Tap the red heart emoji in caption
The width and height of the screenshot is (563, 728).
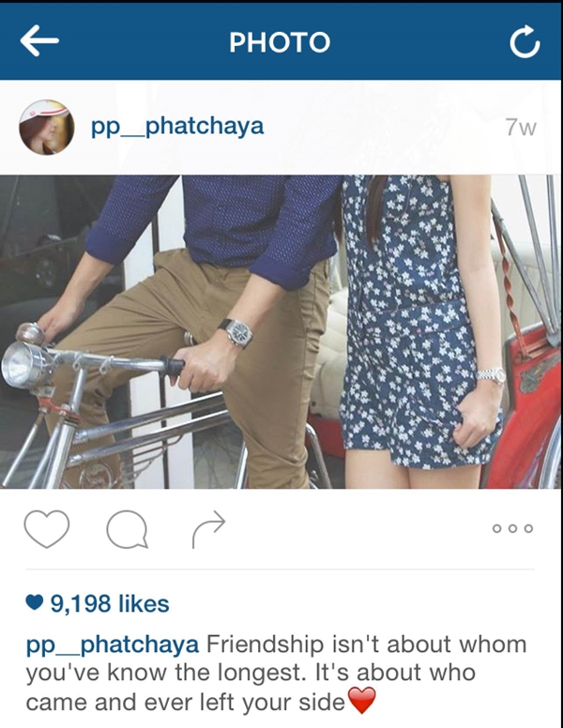tap(361, 700)
